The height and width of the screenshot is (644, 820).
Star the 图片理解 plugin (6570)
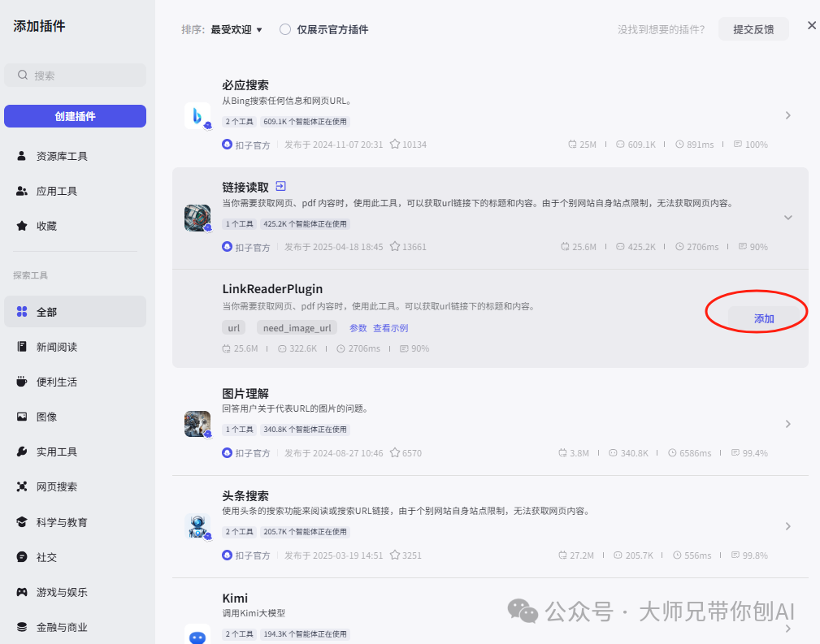[x=395, y=452]
